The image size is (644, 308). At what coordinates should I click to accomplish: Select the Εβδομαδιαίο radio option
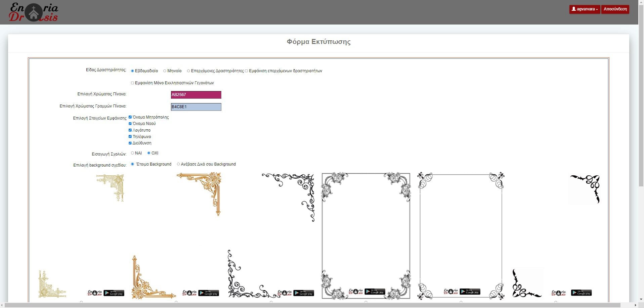132,71
